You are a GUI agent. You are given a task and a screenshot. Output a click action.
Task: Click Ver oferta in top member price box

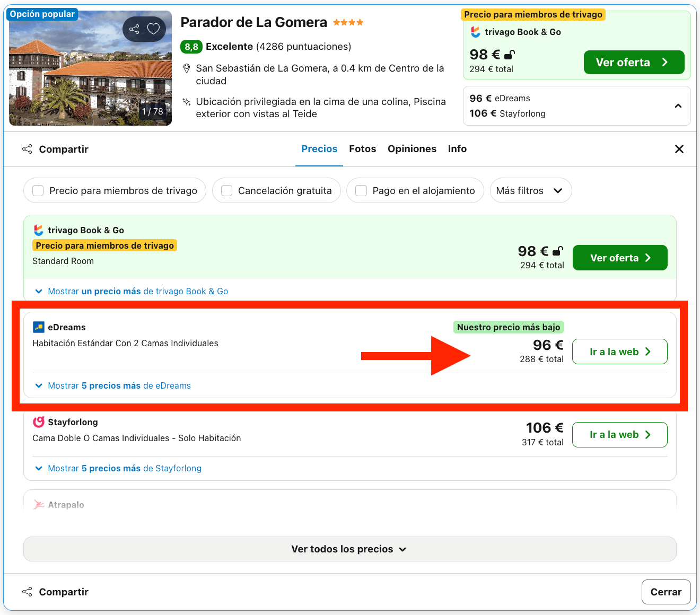[x=634, y=63]
